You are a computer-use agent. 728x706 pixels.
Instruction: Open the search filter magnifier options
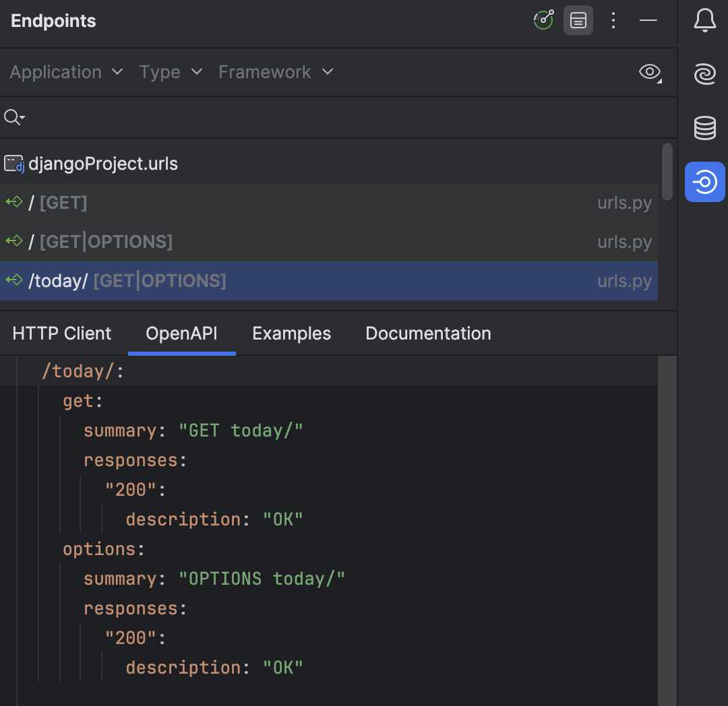(14, 117)
